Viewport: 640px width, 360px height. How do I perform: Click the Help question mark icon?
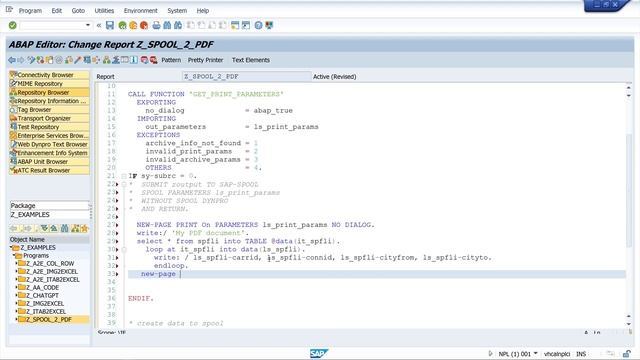258,25
